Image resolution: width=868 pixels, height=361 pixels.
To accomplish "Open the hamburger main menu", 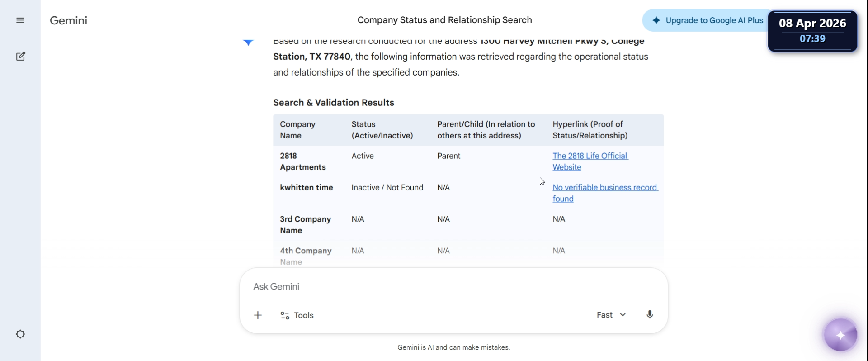I will [x=20, y=20].
